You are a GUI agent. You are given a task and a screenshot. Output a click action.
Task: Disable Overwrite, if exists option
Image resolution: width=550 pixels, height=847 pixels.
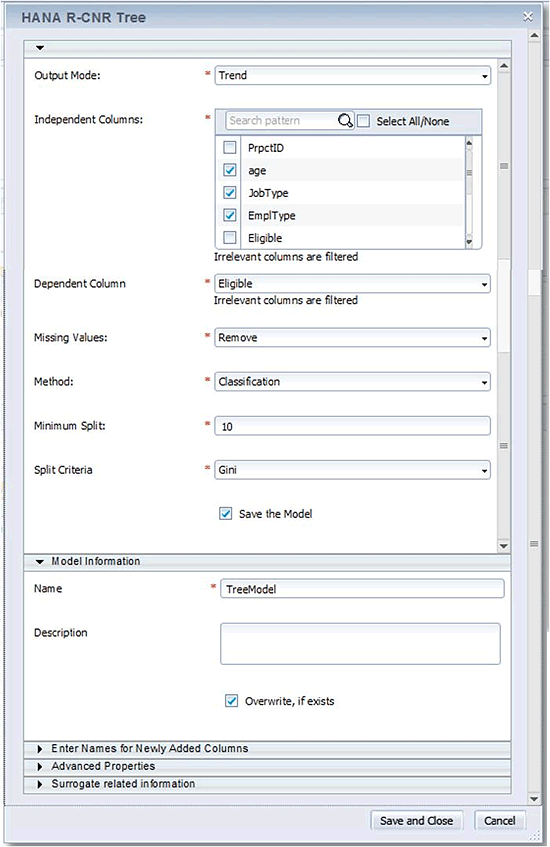click(x=231, y=701)
